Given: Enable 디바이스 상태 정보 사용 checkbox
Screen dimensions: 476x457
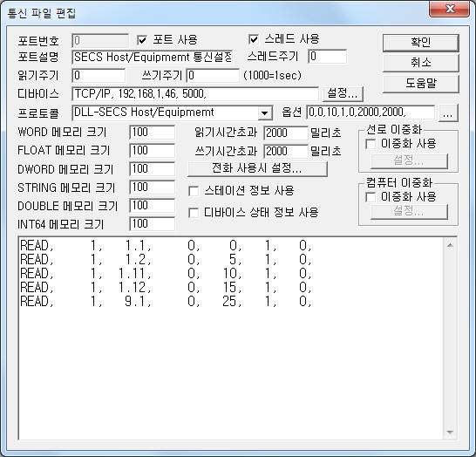Looking at the screenshot, I should tap(194, 213).
